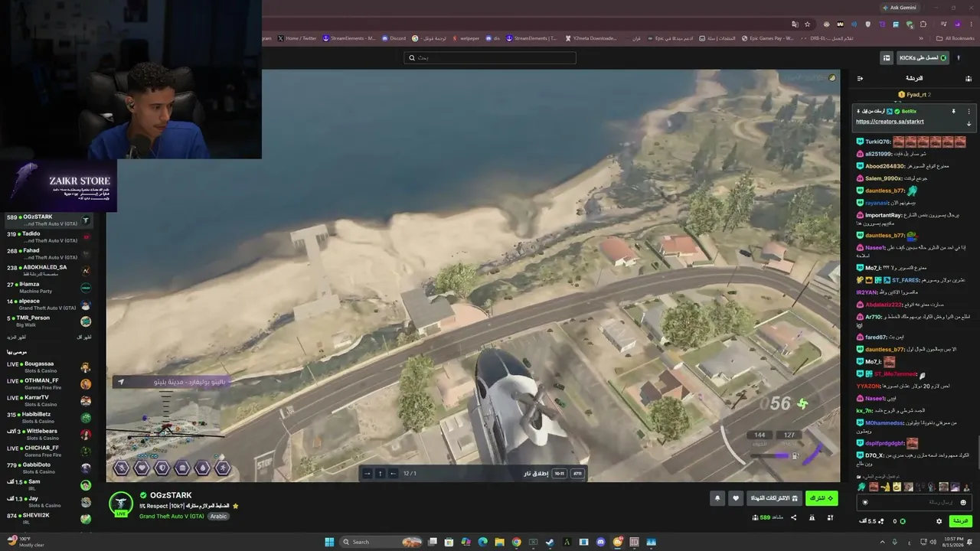Click the احصل على KICKs button

tap(923, 57)
